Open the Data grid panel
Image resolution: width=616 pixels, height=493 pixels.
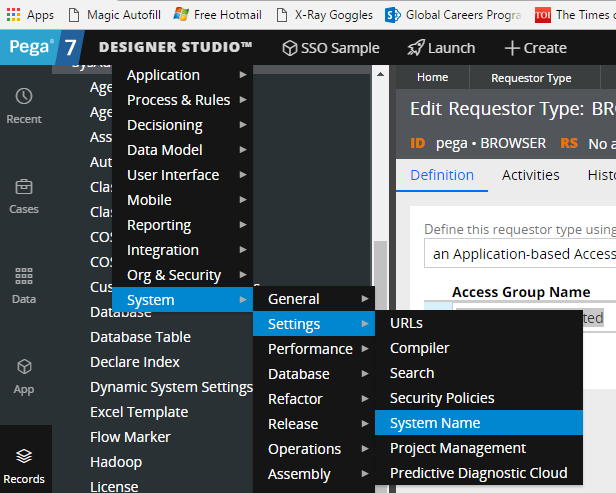[x=24, y=286]
